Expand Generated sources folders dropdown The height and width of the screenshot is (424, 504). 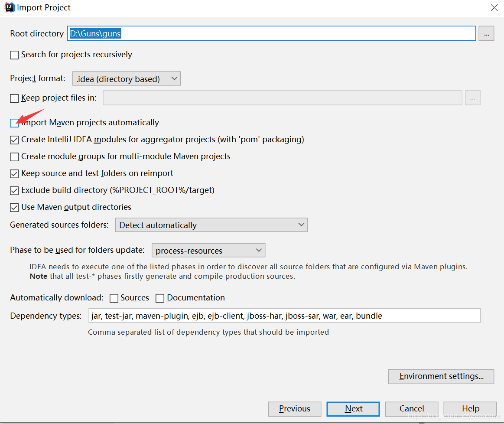[211, 225]
